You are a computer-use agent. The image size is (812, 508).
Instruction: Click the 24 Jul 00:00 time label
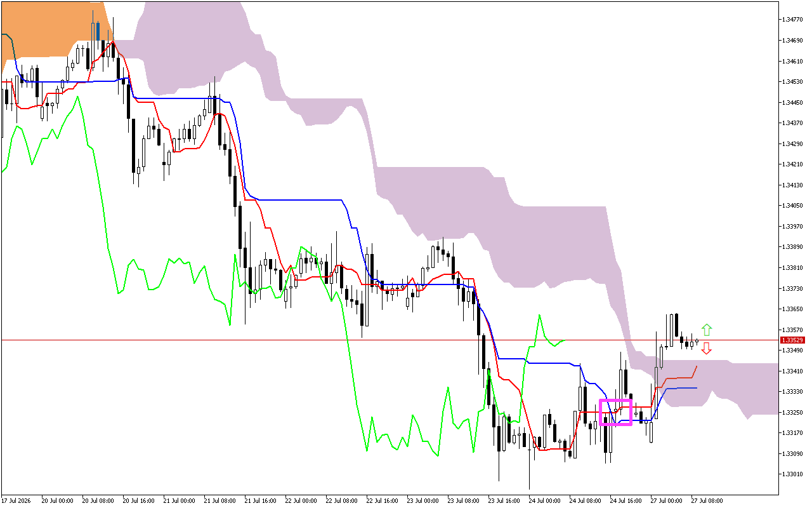click(x=544, y=501)
